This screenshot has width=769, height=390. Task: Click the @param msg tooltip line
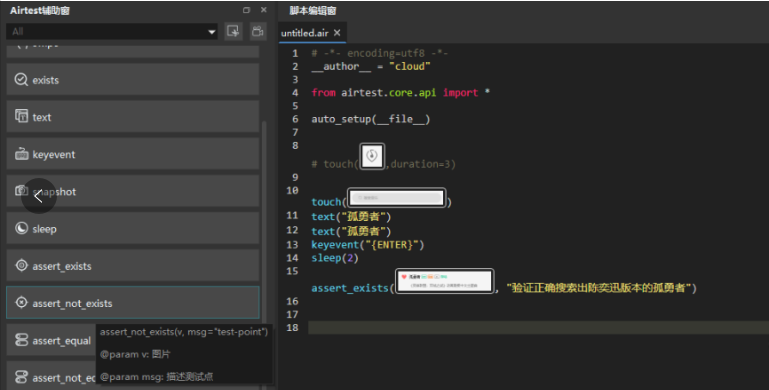click(156, 377)
